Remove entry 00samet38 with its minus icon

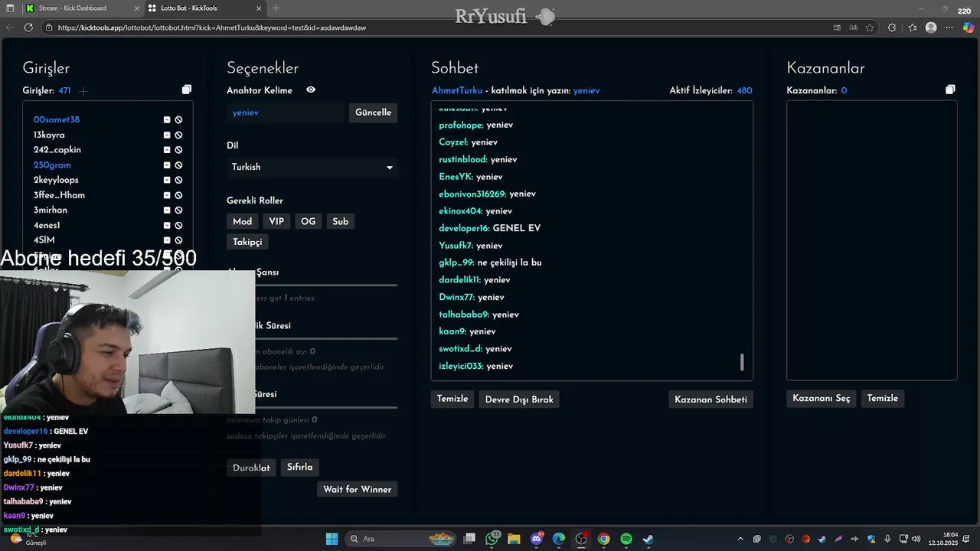tap(167, 120)
